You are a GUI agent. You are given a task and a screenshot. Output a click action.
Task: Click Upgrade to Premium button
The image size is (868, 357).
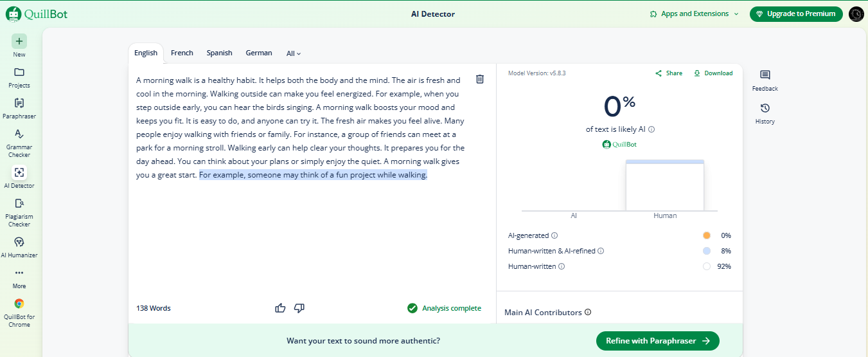coord(796,14)
